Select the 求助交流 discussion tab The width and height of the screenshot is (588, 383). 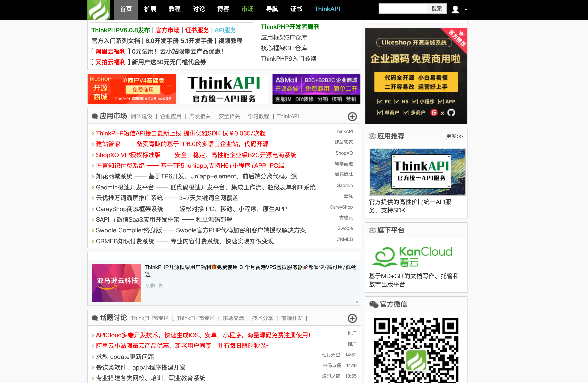point(233,318)
